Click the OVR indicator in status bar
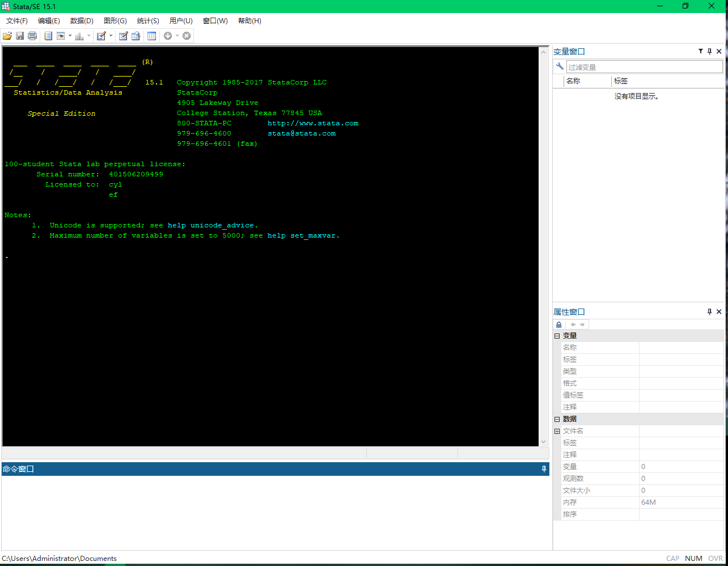The width and height of the screenshot is (728, 566). 716,559
